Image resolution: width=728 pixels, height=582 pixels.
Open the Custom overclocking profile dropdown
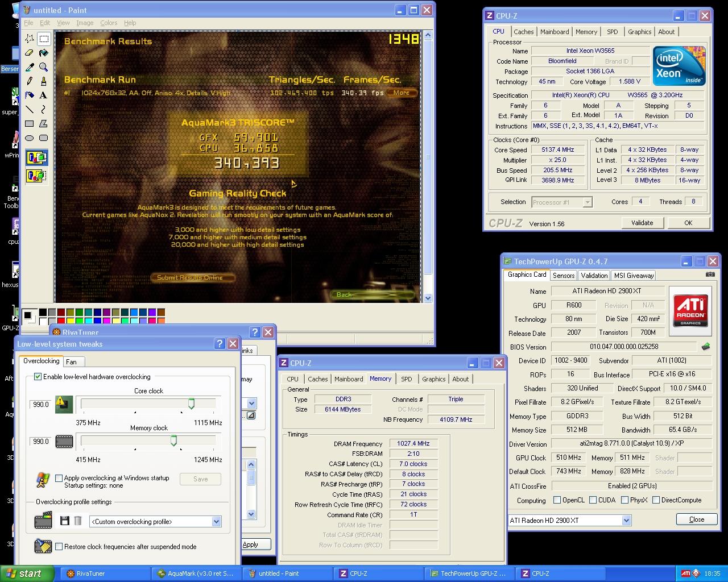coord(216,521)
